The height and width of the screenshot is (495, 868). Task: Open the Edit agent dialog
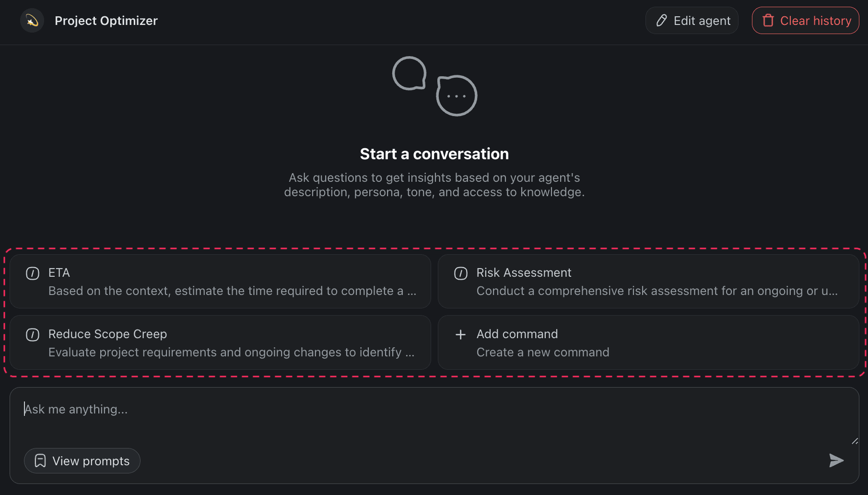[692, 20]
